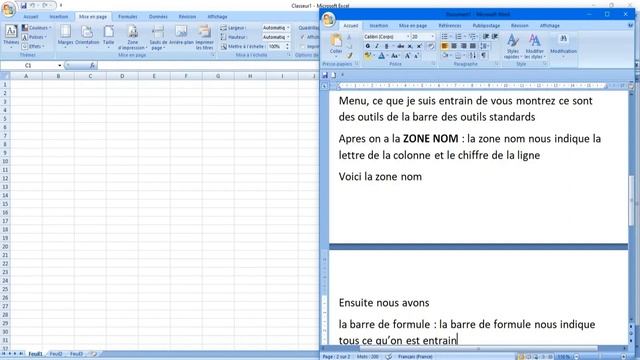Click grow font icon in Word
The height and width of the screenshot is (360, 640).
(x=407, y=56)
